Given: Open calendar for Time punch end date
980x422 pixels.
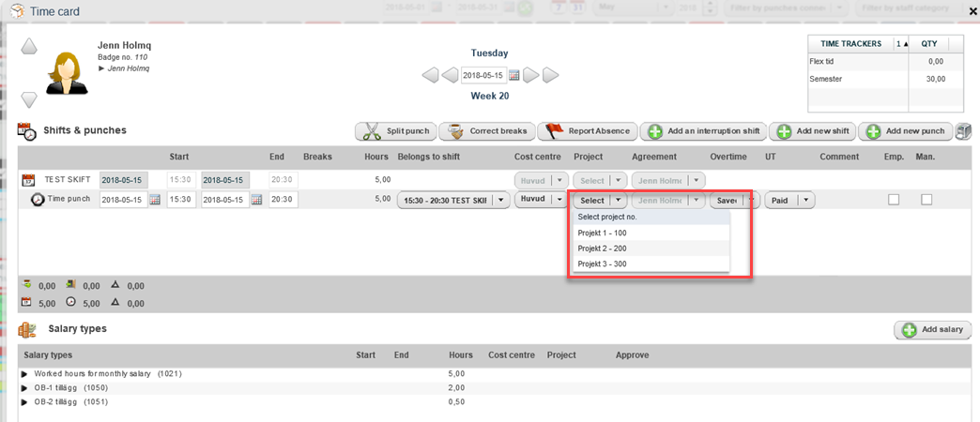Looking at the screenshot, I should (256, 200).
